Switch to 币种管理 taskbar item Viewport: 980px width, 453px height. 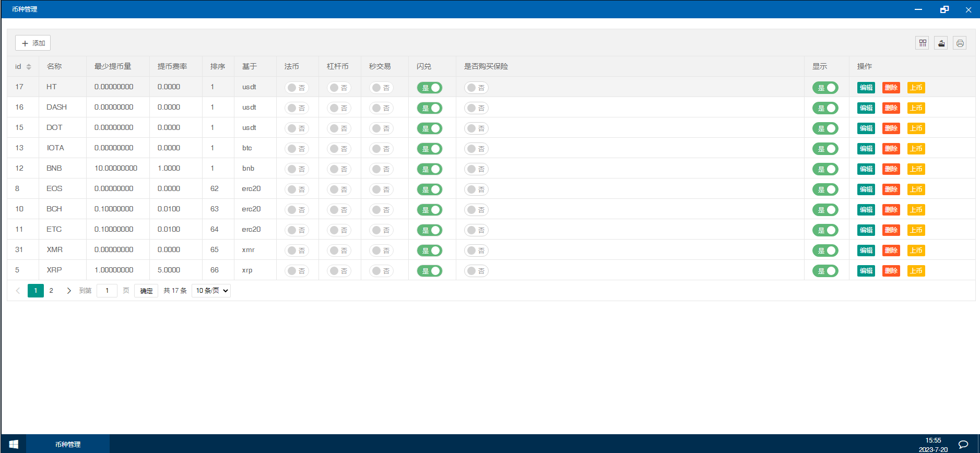coord(68,444)
